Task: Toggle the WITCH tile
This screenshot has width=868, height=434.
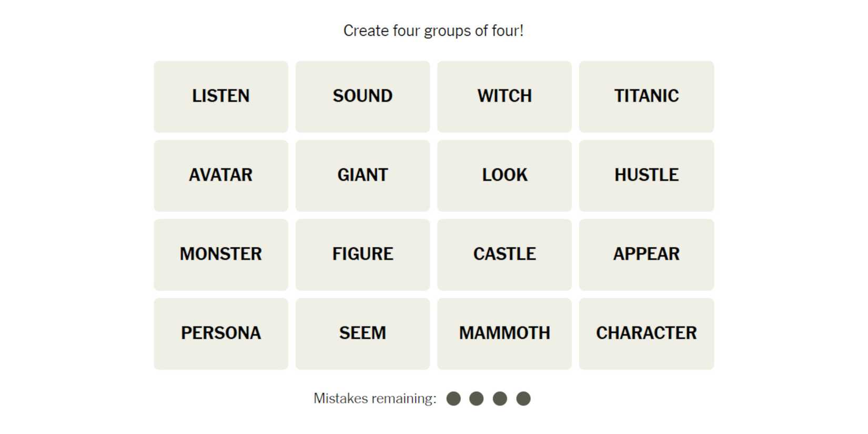Action: (504, 96)
